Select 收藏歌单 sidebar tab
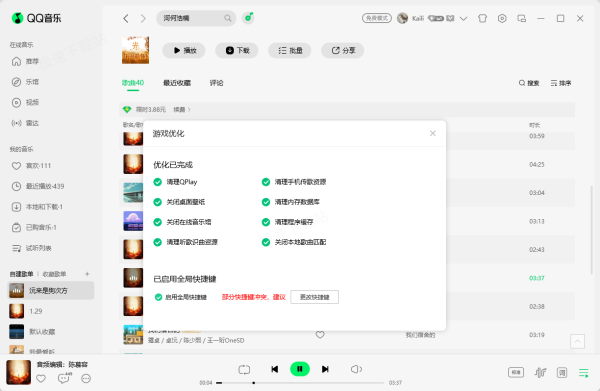This screenshot has height=391, width=600. point(54,274)
